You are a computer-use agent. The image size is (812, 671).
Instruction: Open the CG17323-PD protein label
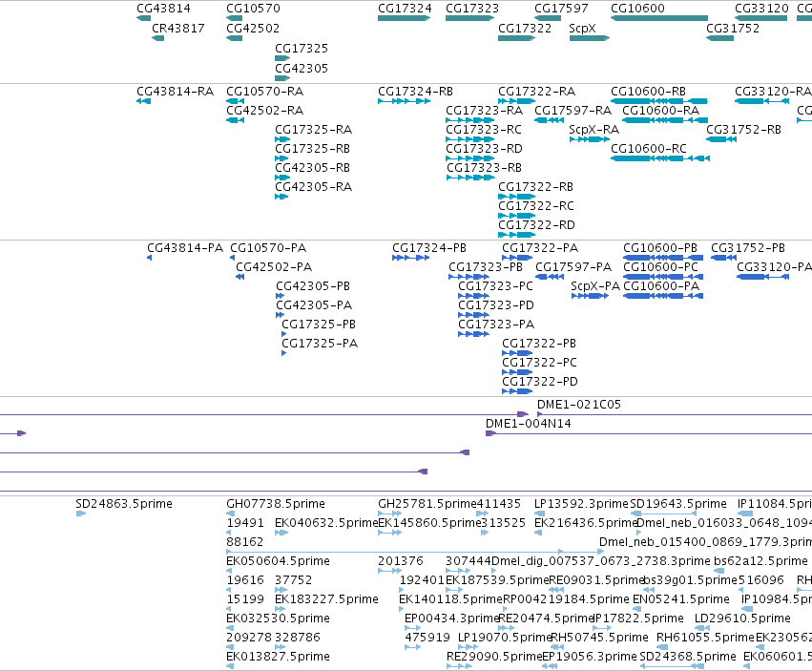click(496, 305)
